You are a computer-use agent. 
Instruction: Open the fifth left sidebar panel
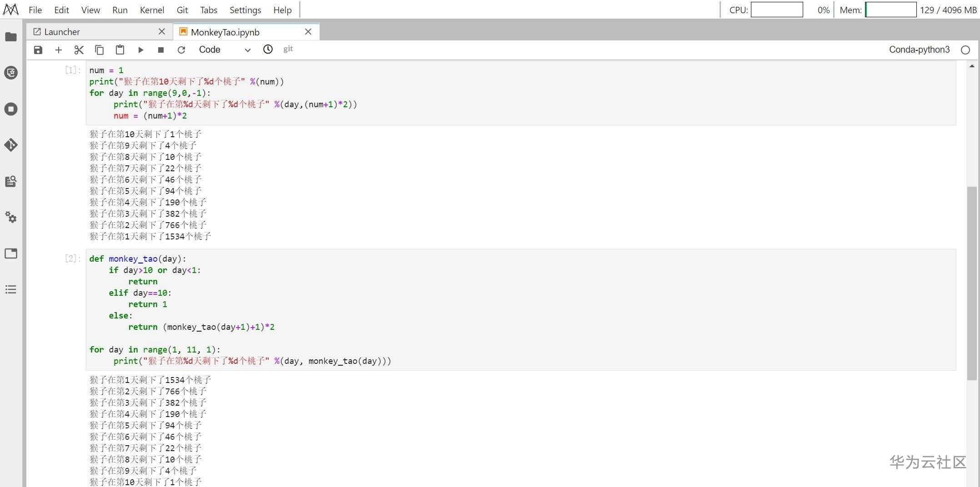point(11,181)
